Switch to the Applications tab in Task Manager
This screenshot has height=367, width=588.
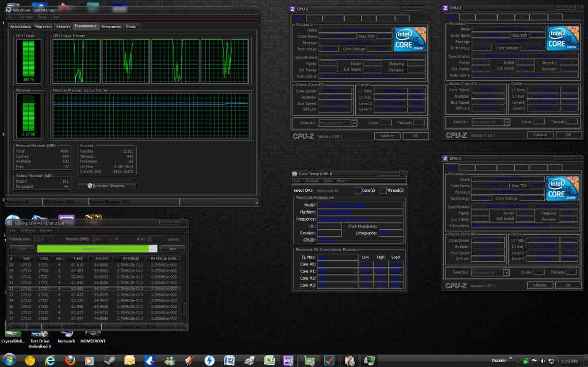pyautogui.click(x=21, y=26)
